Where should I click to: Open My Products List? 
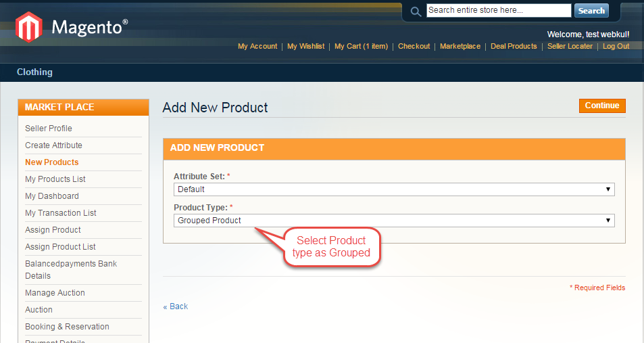point(55,179)
